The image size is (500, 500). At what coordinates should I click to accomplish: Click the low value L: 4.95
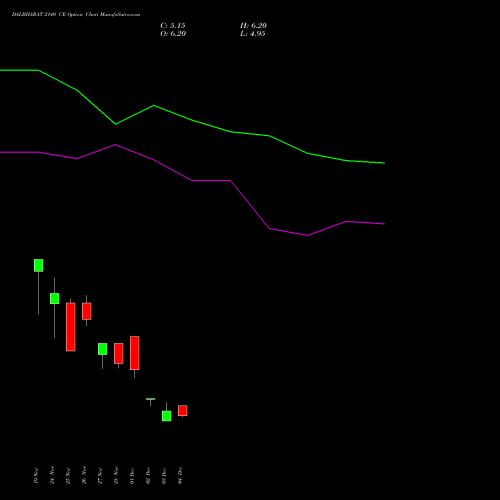click(x=253, y=34)
